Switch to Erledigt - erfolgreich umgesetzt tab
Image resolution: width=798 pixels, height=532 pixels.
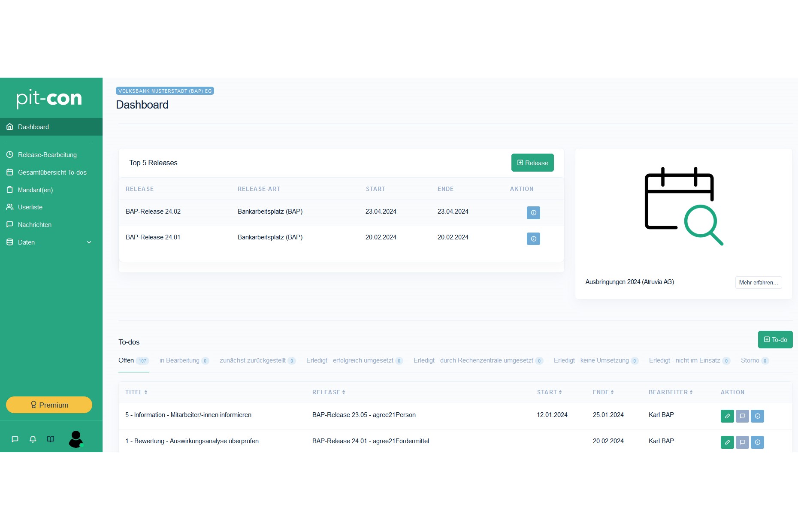point(354,360)
